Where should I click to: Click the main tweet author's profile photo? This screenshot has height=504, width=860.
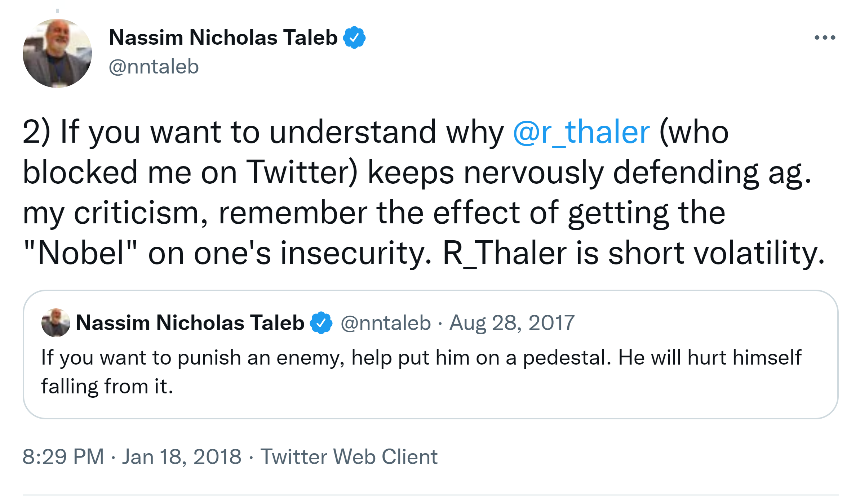[x=57, y=53]
